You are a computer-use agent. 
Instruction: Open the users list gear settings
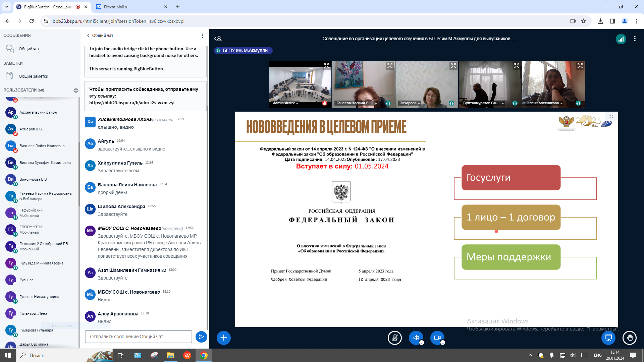(76, 90)
